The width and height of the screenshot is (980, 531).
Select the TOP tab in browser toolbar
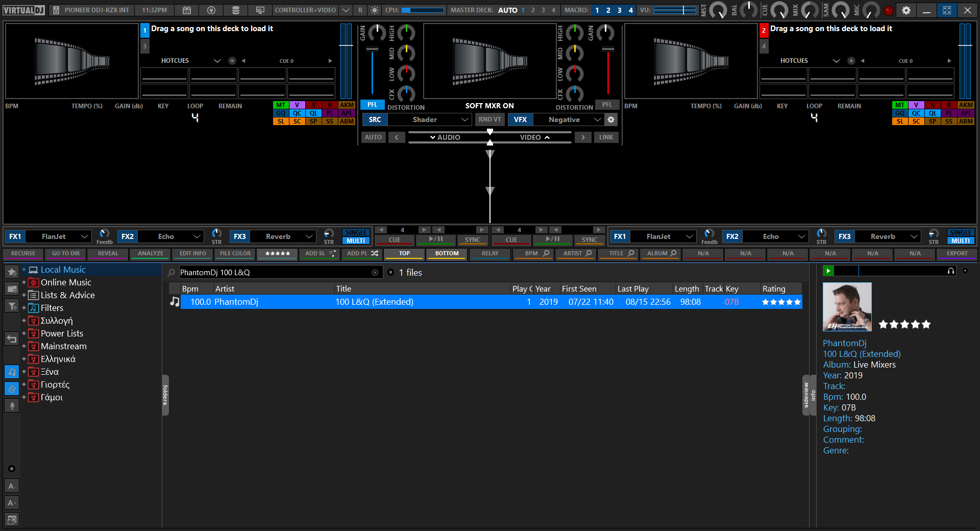click(404, 253)
